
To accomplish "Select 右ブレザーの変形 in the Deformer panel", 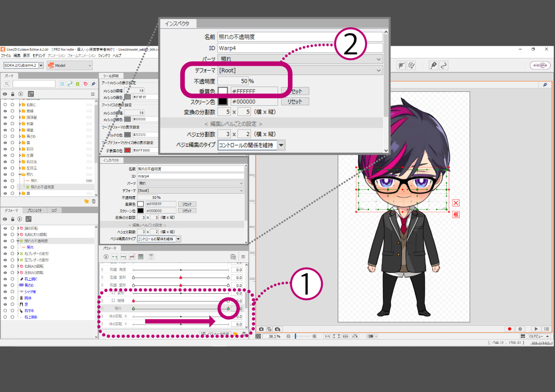I will pos(36,253).
